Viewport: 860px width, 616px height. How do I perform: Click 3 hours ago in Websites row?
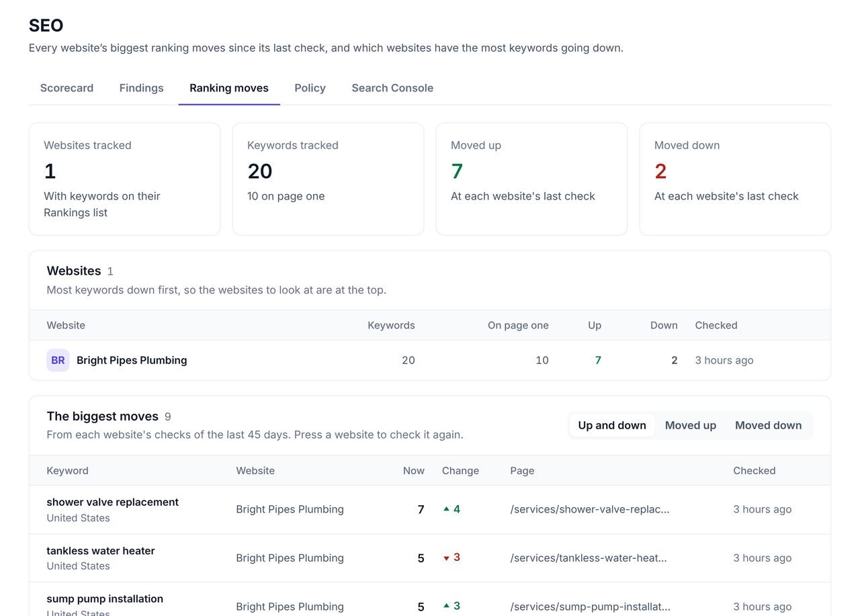[724, 360]
